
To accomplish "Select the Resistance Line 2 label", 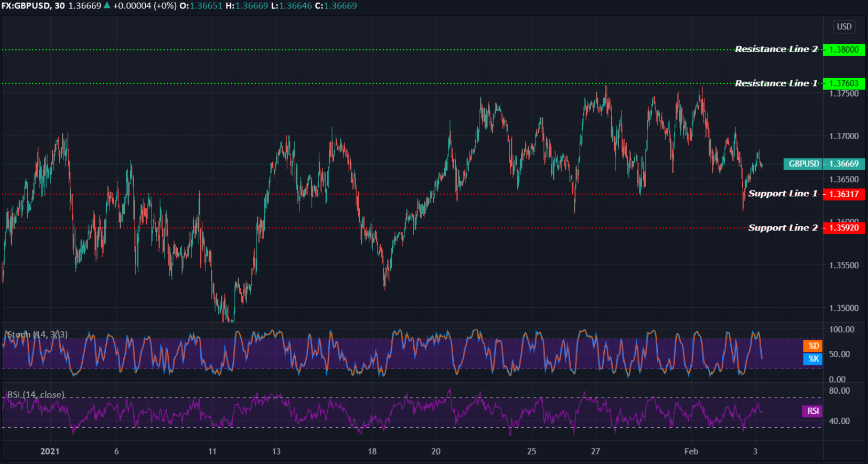I will tap(776, 49).
